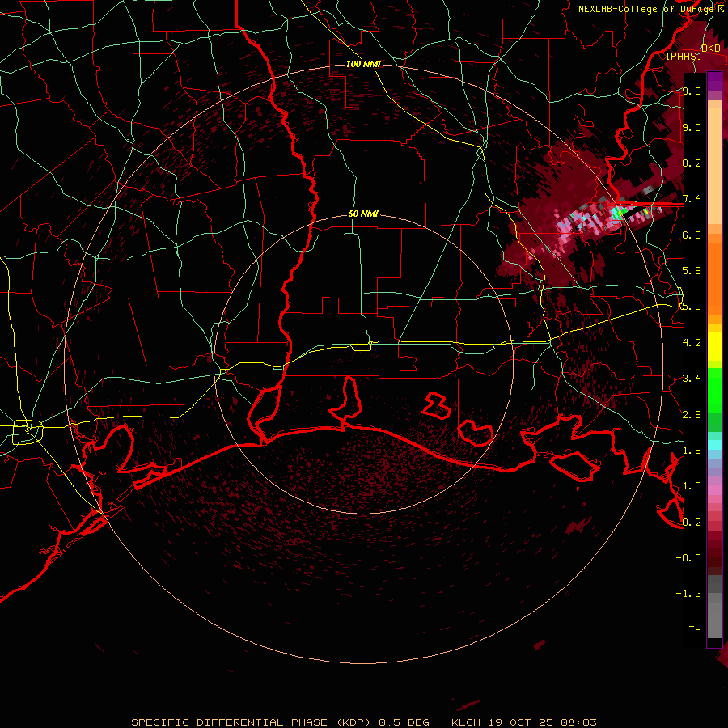
Task: Click the 6.6 value on the color scale
Action: click(692, 235)
